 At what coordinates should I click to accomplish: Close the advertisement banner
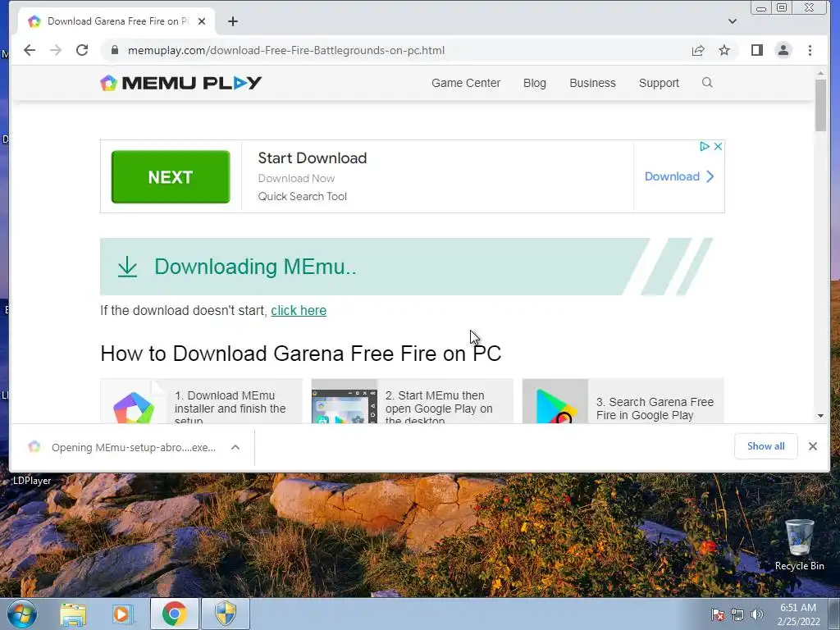click(x=718, y=146)
